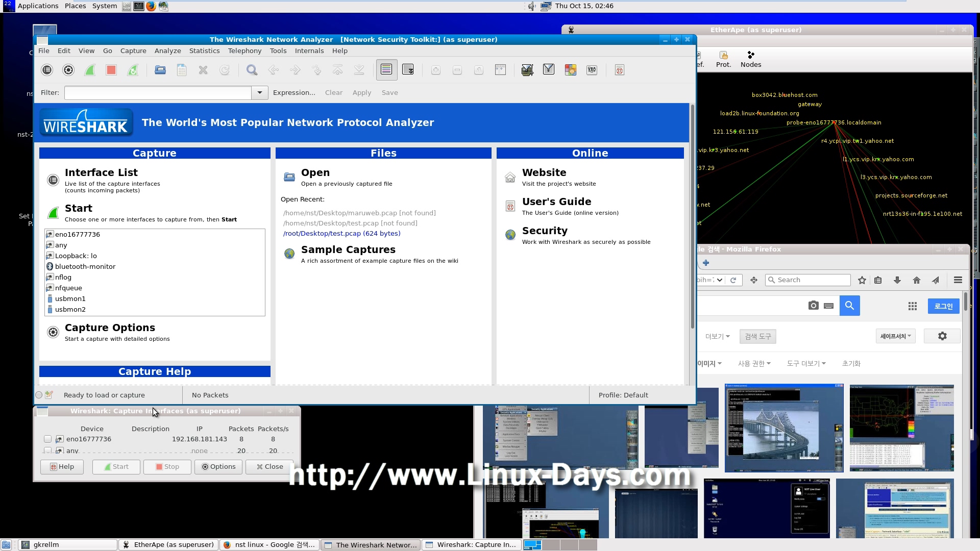Find a packet with the magnifier icon
This screenshot has height=551, width=980.
pyautogui.click(x=252, y=70)
